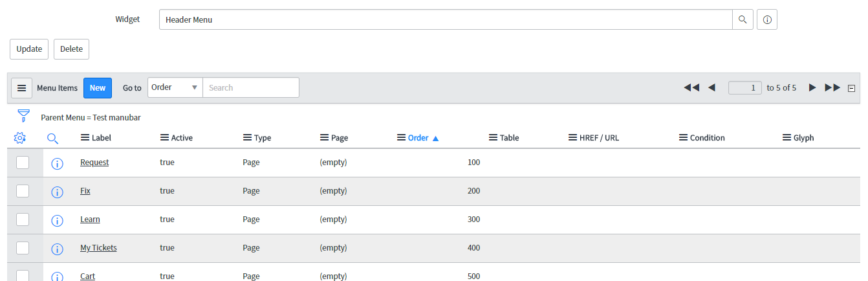Create a New menu item
Viewport: 868px width, 281px height.
tap(98, 88)
